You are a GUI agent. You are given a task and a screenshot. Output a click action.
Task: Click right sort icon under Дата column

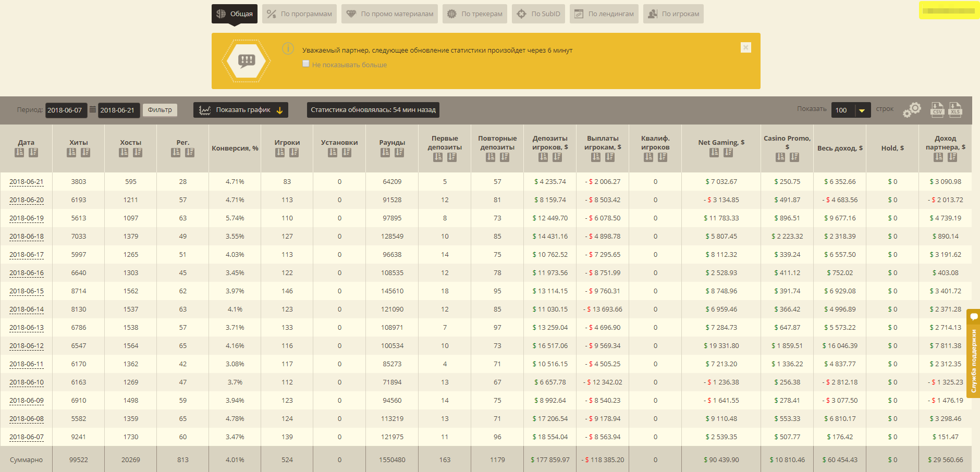[x=33, y=152]
